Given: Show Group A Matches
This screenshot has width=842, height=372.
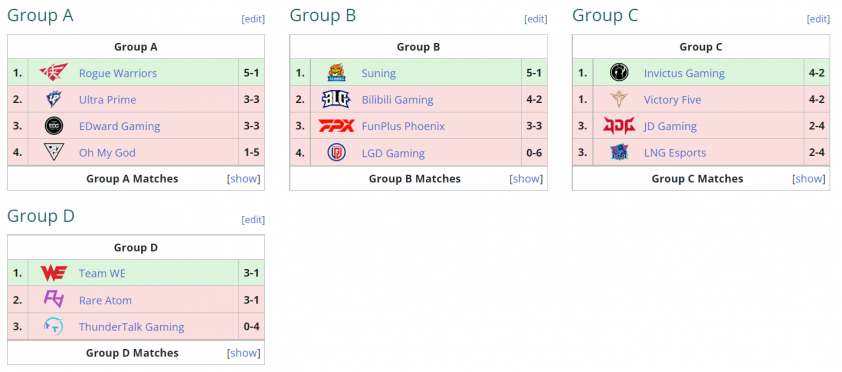Looking at the screenshot, I should coord(244,179).
